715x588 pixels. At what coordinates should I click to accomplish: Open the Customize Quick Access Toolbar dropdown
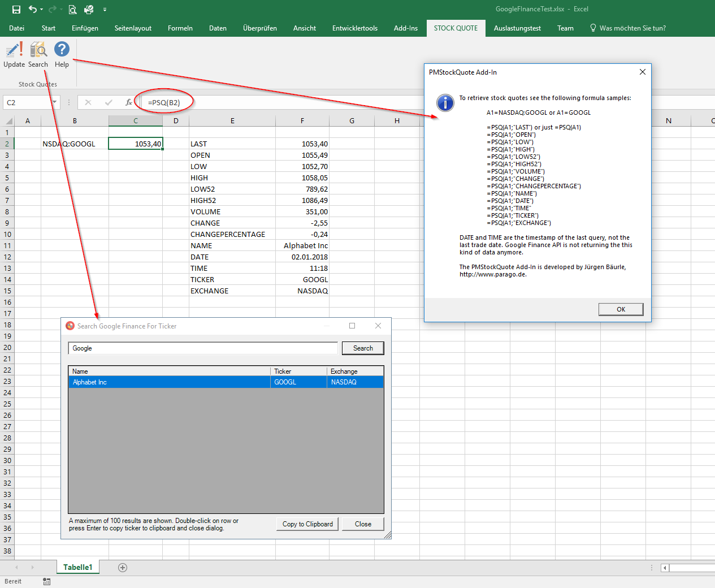[105, 10]
